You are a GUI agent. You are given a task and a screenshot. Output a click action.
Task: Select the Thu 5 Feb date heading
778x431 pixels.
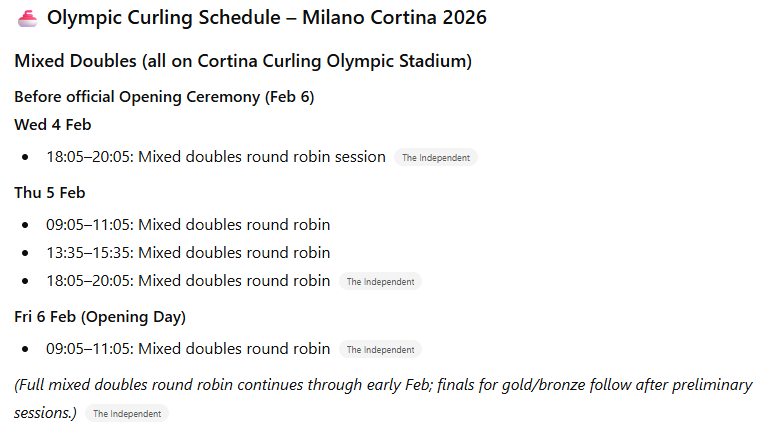(50, 192)
